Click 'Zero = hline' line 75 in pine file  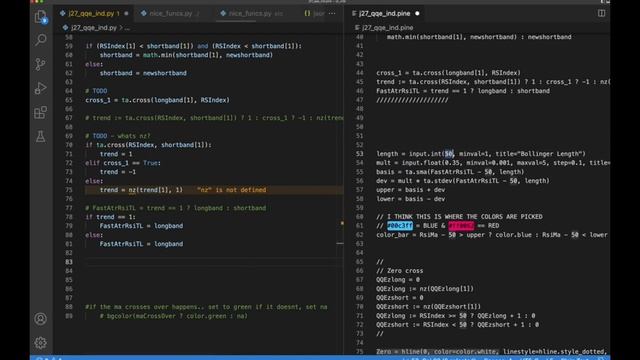[x=491, y=351]
